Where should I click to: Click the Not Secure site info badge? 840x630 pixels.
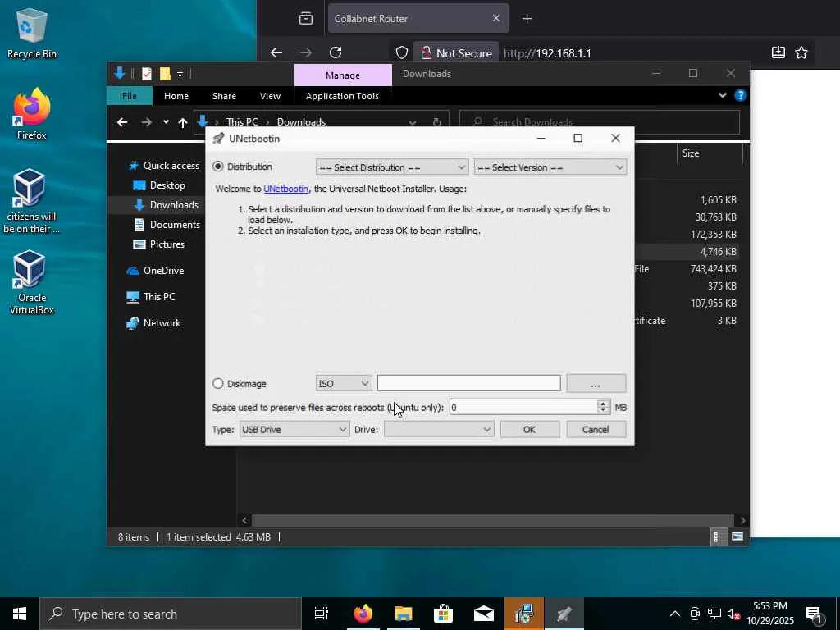click(456, 53)
